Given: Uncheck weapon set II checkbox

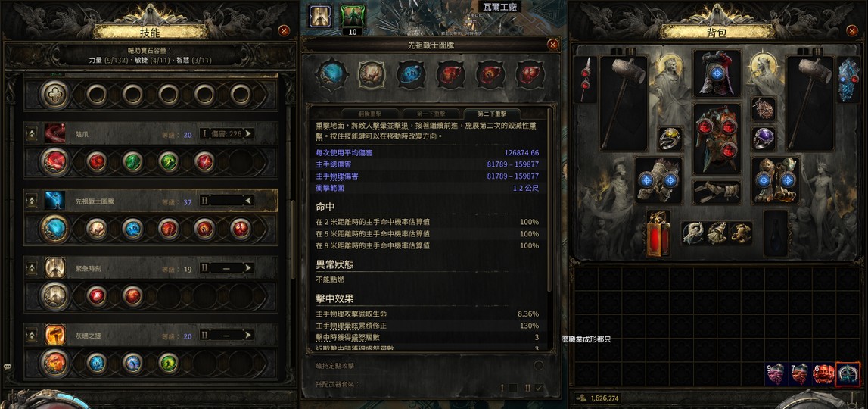Looking at the screenshot, I should pyautogui.click(x=538, y=388).
